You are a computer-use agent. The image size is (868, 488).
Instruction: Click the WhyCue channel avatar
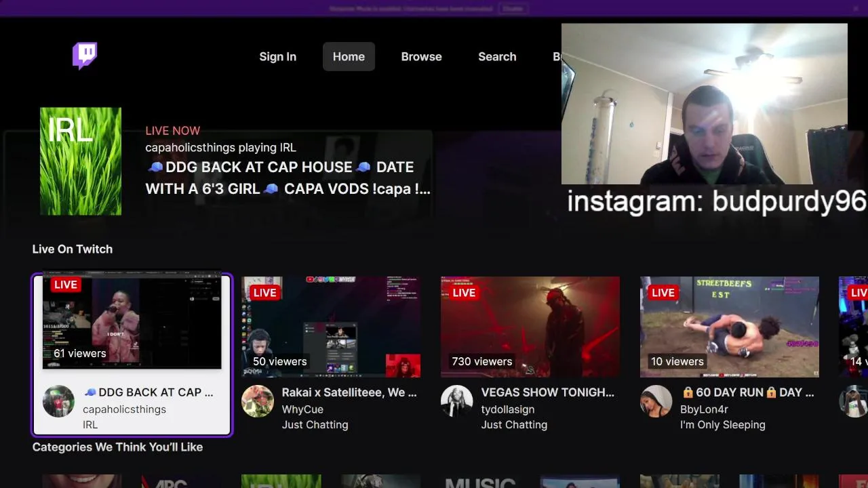pos(258,401)
